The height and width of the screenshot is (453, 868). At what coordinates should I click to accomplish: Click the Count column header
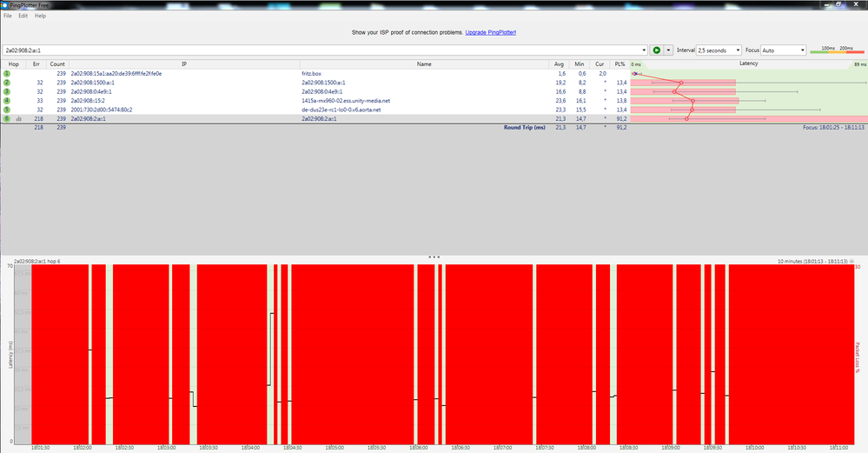click(x=57, y=64)
